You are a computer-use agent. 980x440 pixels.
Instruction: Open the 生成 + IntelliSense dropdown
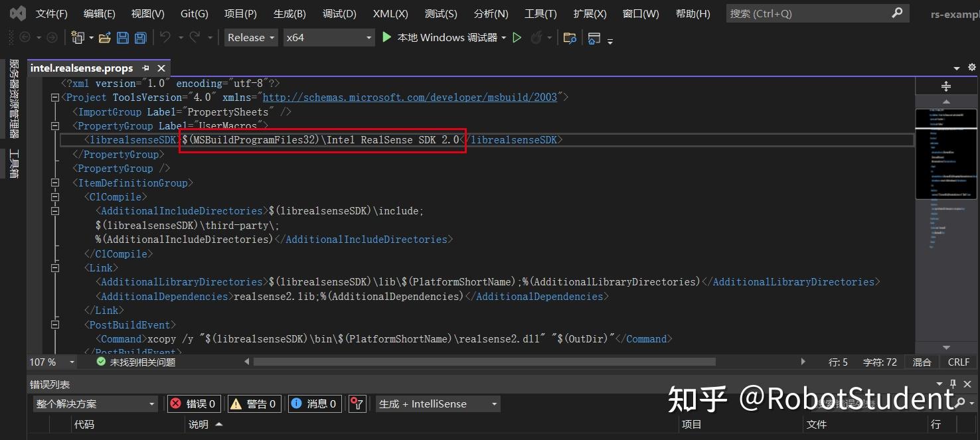pos(438,403)
